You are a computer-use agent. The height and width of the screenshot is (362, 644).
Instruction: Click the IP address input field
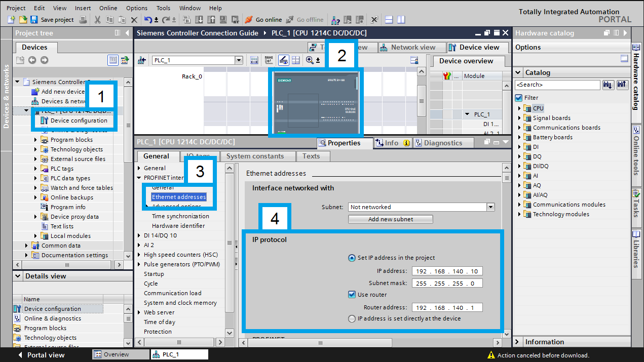[x=447, y=271]
